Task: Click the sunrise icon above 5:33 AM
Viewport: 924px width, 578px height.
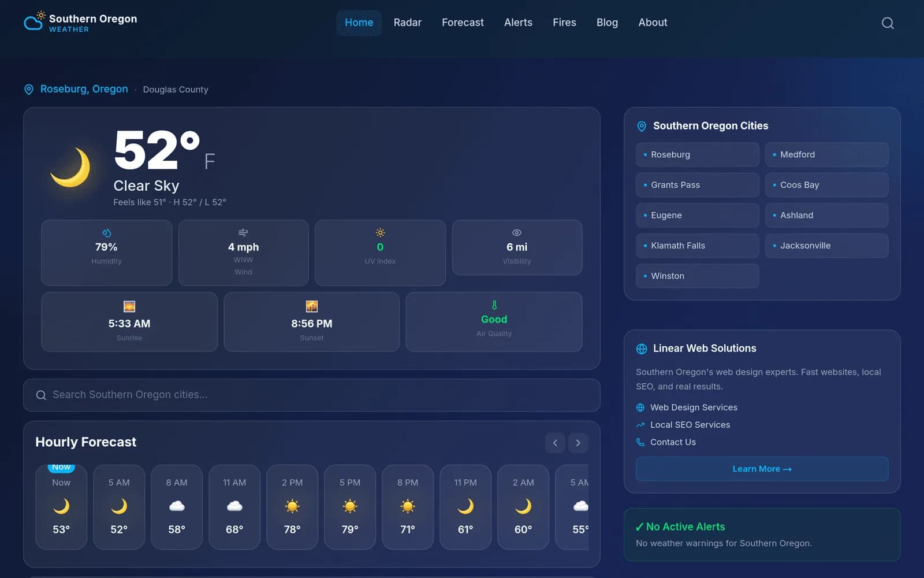Action: 129,306
